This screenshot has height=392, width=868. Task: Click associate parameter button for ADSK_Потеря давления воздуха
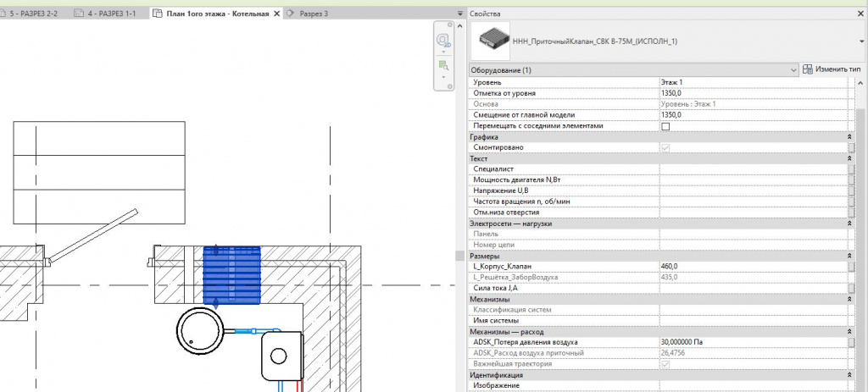tap(851, 342)
